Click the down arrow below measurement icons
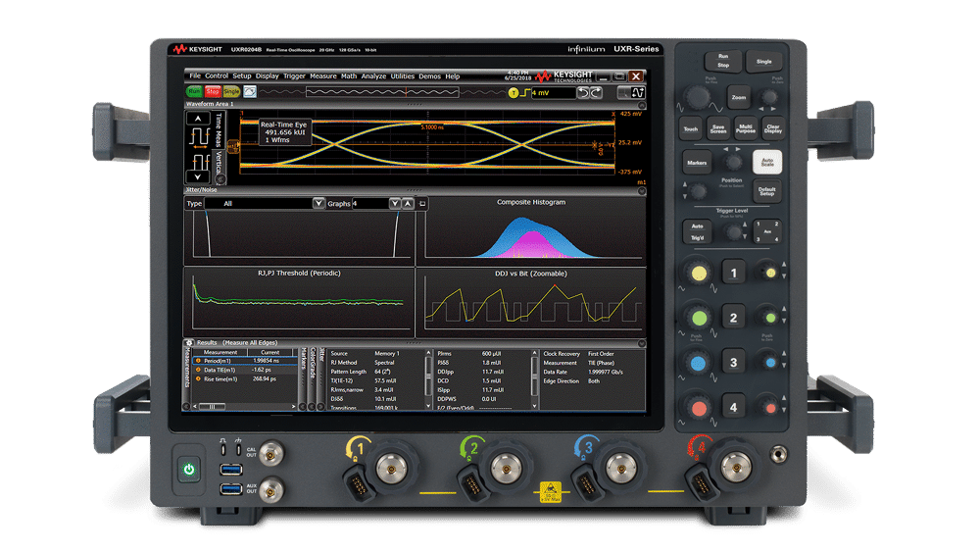The height and width of the screenshot is (552, 980). 198,176
